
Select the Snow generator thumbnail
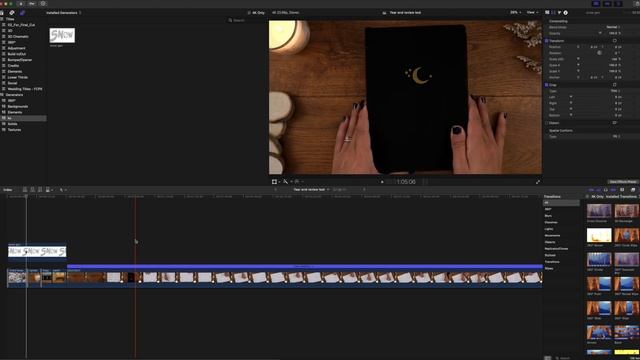62,35
